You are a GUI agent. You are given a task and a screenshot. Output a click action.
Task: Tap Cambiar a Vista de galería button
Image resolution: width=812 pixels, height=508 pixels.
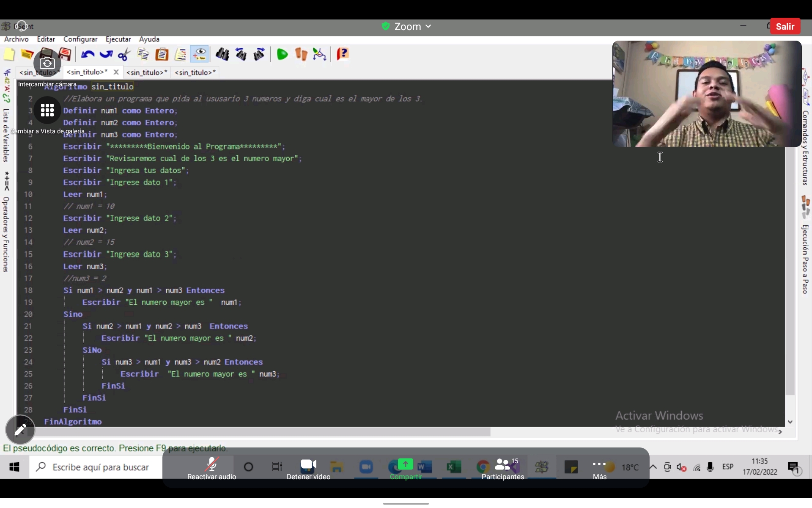[47, 110]
